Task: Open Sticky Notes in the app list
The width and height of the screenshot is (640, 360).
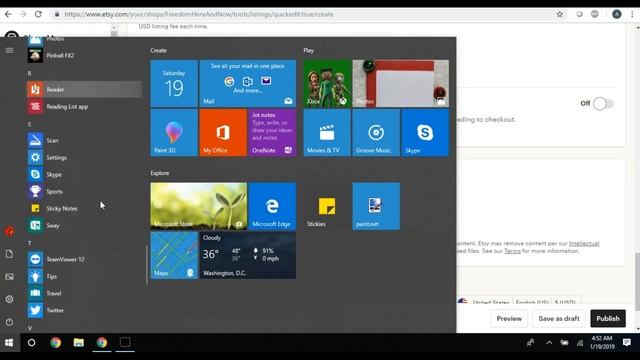Action: click(84, 209)
